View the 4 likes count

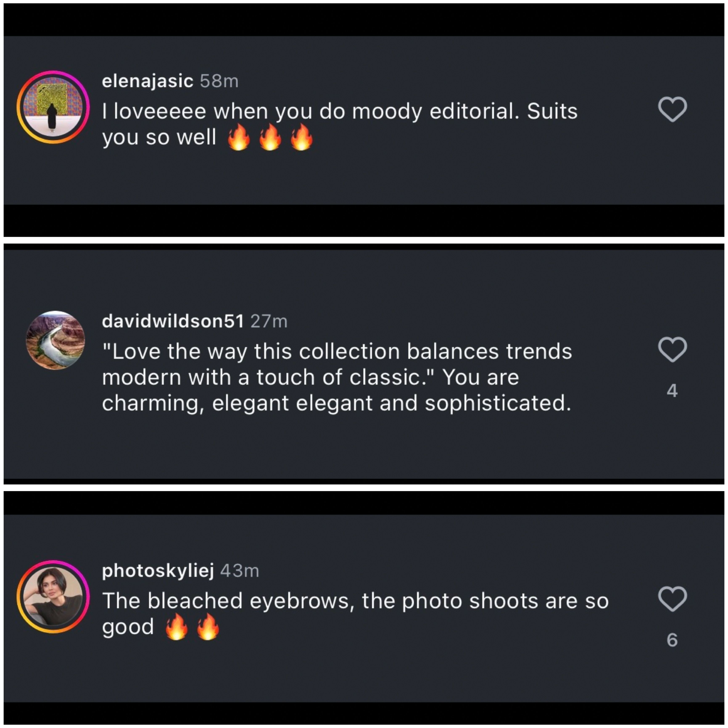point(672,391)
